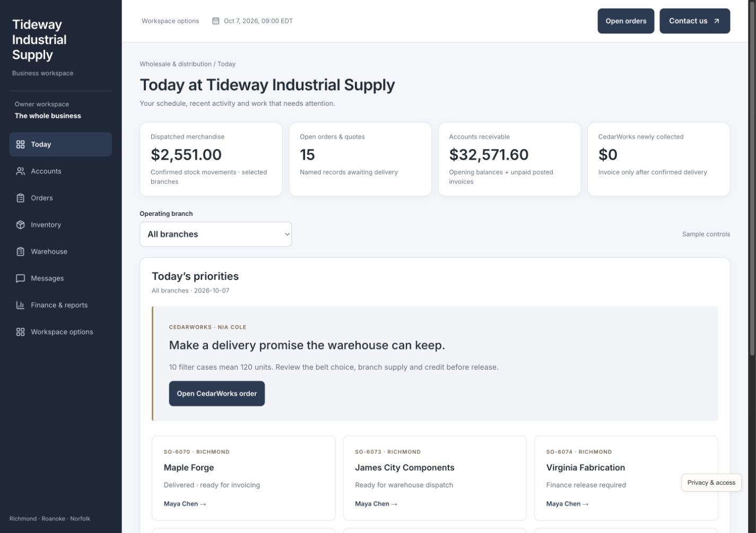
Task: Open the Inventory section
Action: (x=60, y=225)
